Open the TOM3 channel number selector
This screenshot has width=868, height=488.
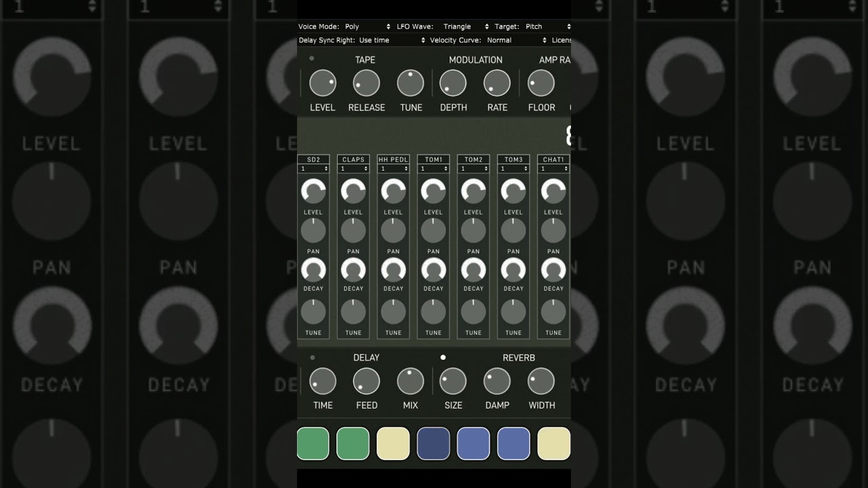click(x=513, y=169)
